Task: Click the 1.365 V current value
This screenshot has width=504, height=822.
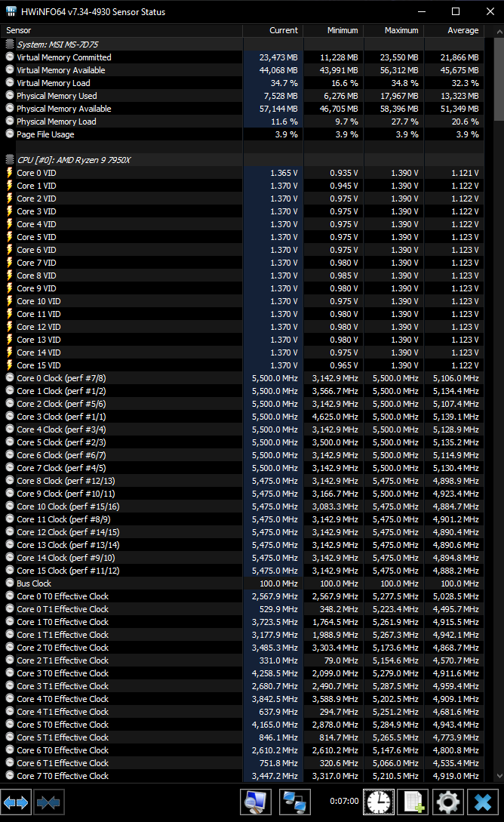Action: coord(284,173)
